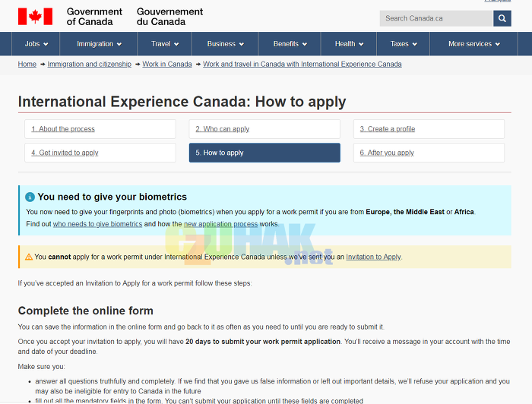Click bold 'Europe, the Middle East' text

click(405, 212)
